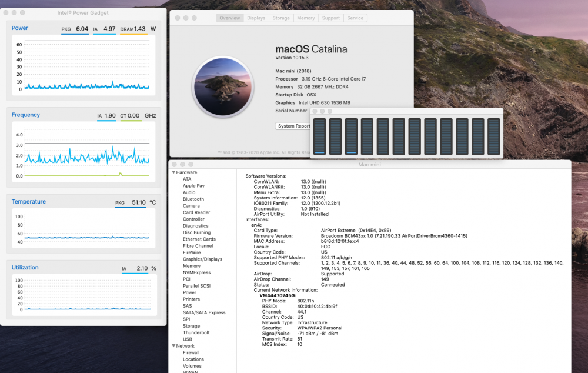Click the Intel UHD 630 1536 MB graphics text
The image size is (588, 373).
pos(325,103)
